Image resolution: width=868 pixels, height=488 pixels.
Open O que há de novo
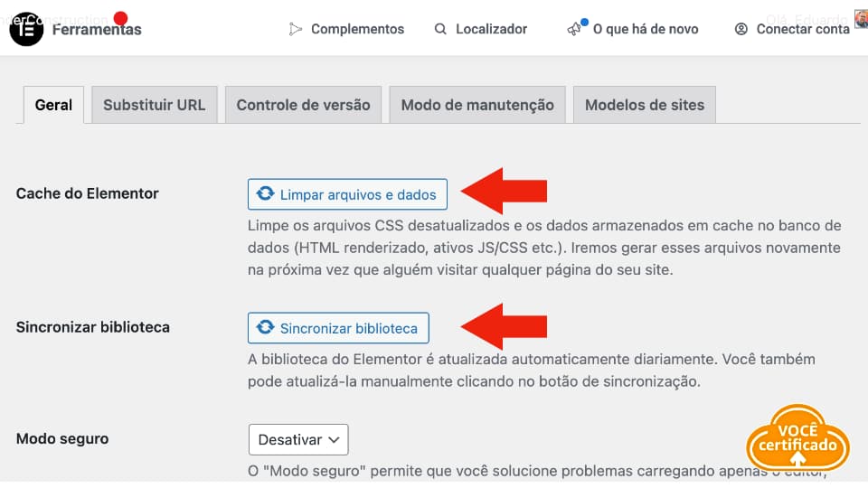click(633, 29)
